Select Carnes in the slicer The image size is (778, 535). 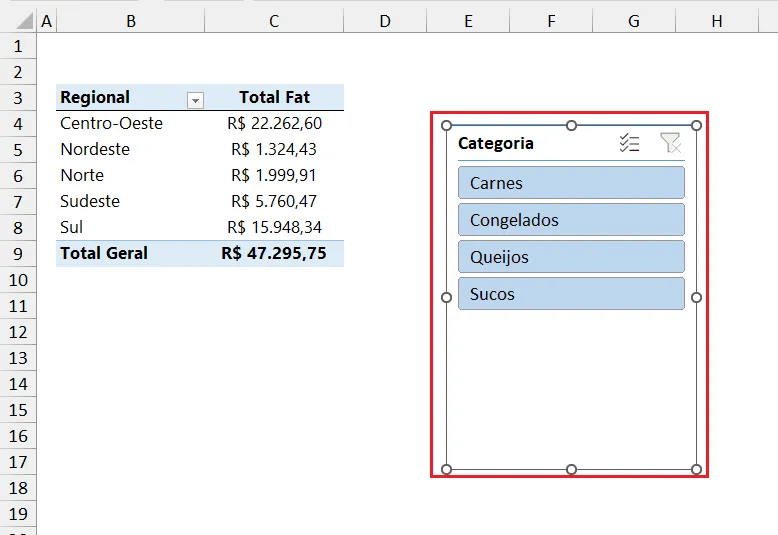(571, 183)
